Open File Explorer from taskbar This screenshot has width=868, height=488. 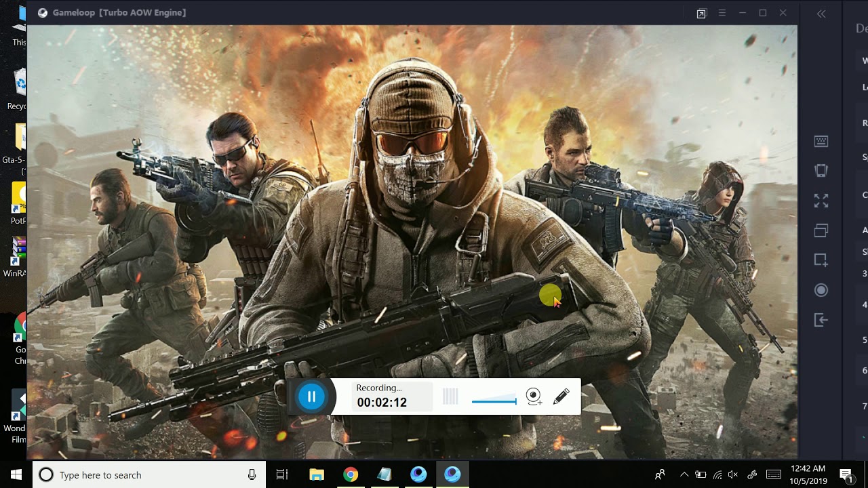317,475
